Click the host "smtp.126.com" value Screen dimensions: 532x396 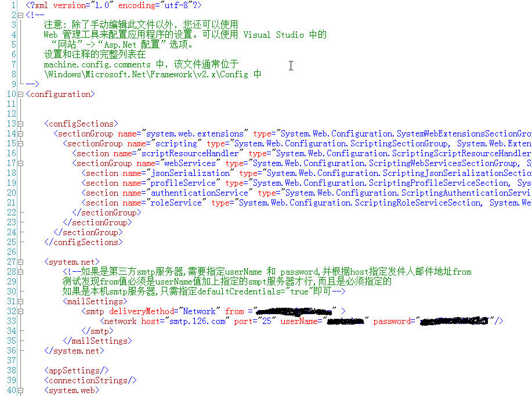(197, 321)
